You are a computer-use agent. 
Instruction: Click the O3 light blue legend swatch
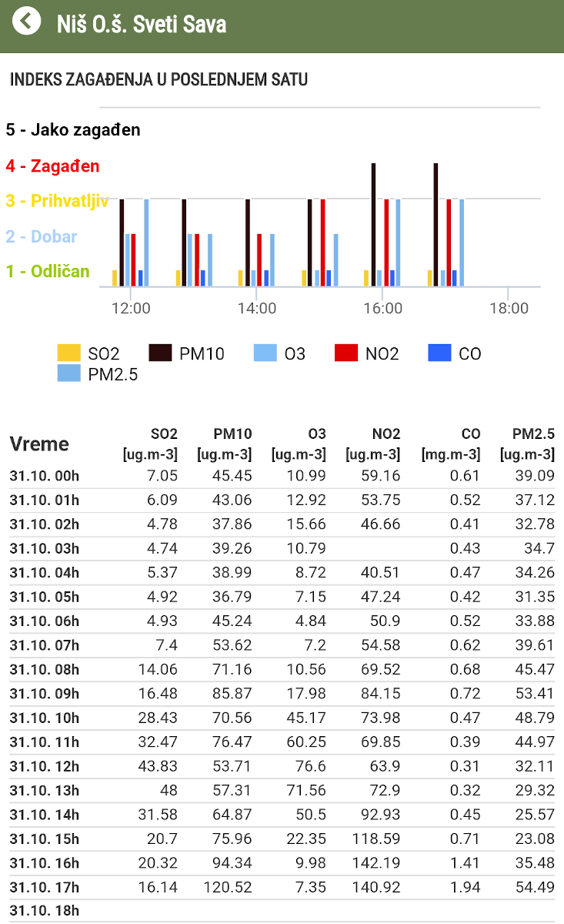265,353
